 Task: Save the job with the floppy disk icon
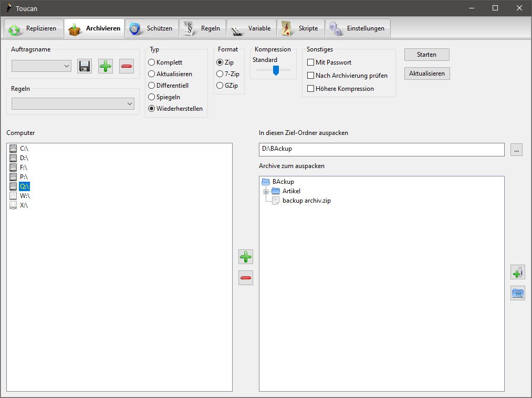[x=85, y=66]
